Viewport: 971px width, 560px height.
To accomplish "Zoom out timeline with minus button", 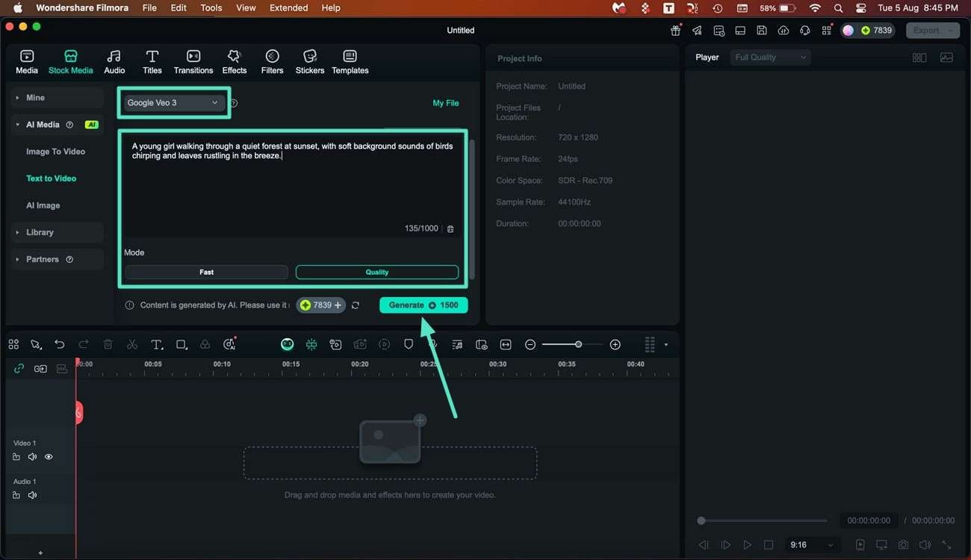I will point(530,344).
